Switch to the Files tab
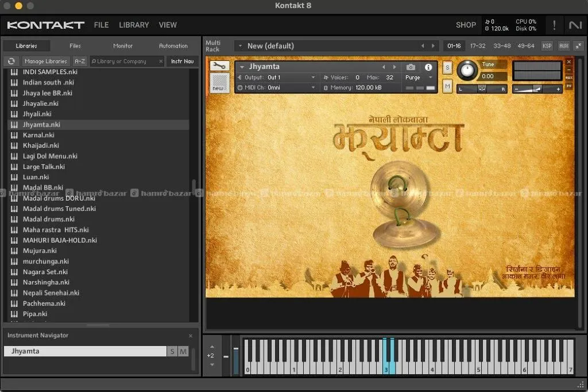 (x=75, y=46)
